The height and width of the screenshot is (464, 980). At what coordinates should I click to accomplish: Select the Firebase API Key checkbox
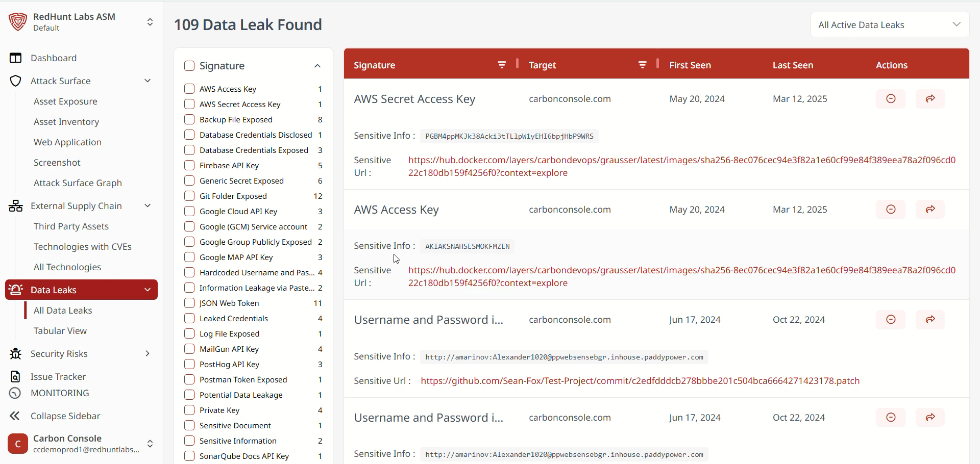[189, 165]
